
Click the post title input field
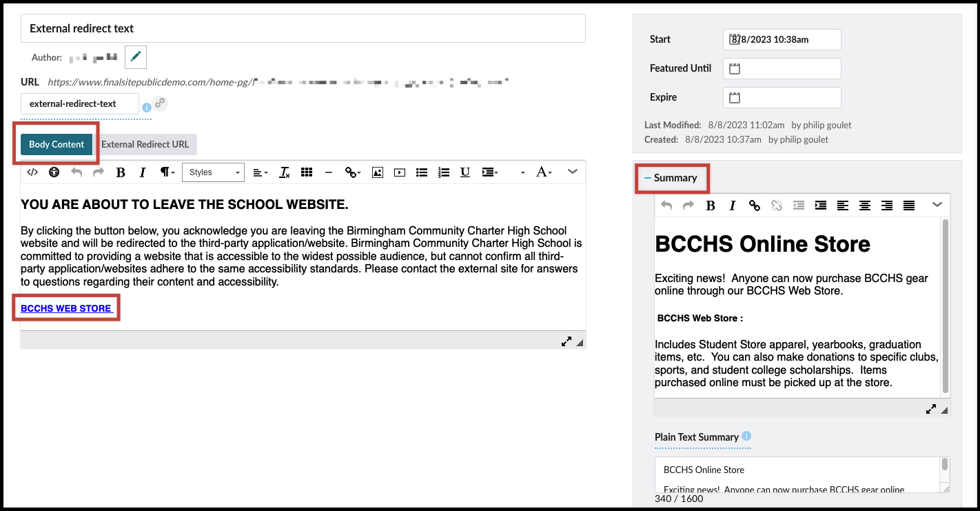click(x=303, y=28)
